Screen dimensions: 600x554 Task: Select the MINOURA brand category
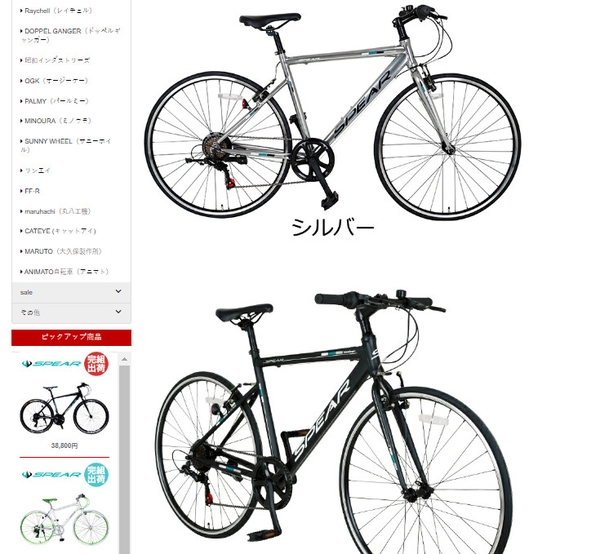click(x=56, y=121)
